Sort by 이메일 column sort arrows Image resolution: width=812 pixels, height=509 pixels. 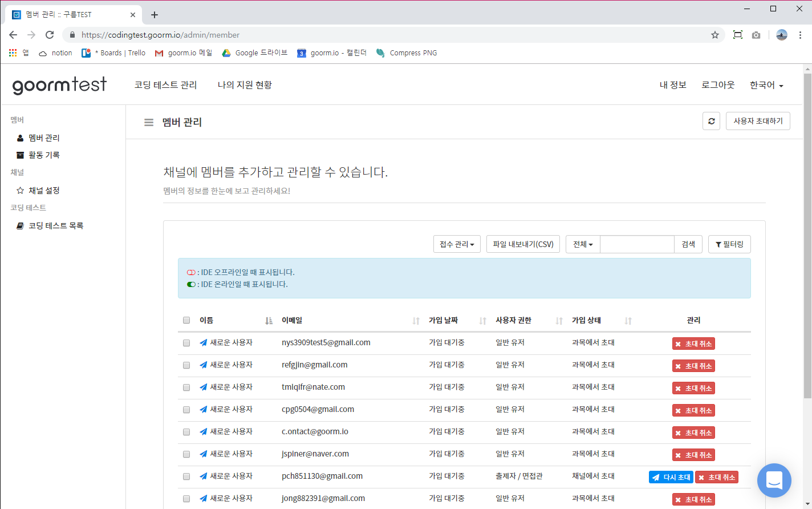[x=416, y=321]
